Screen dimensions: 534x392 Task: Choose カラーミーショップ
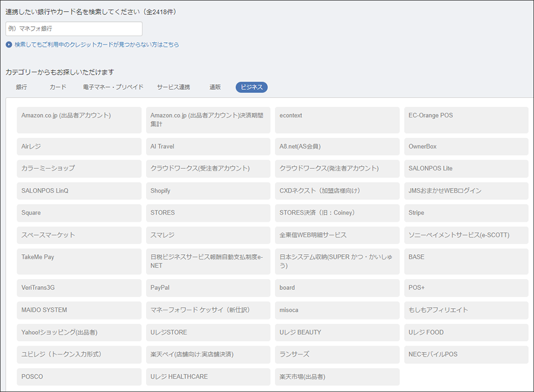79,169
